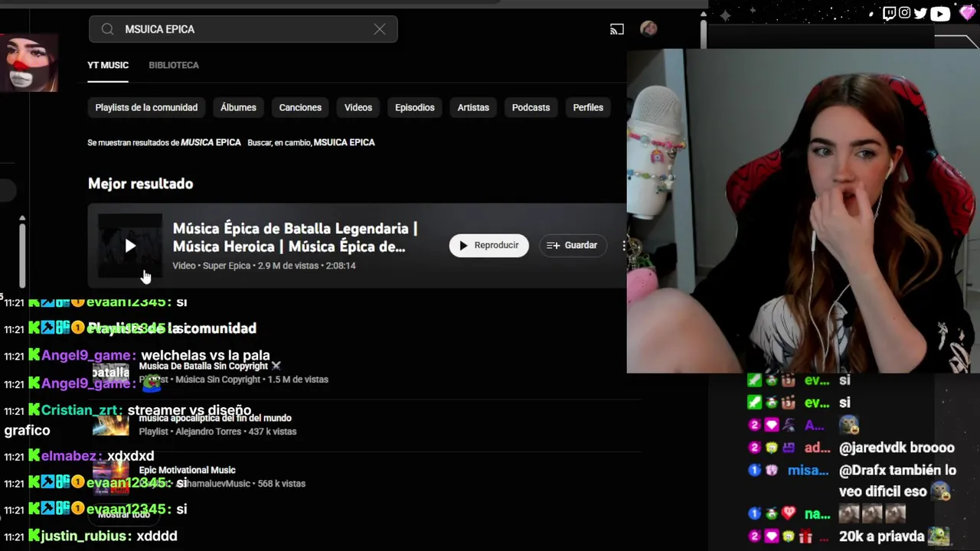Click the @Drafx también lo veo message
980x551 pixels.
(x=897, y=481)
